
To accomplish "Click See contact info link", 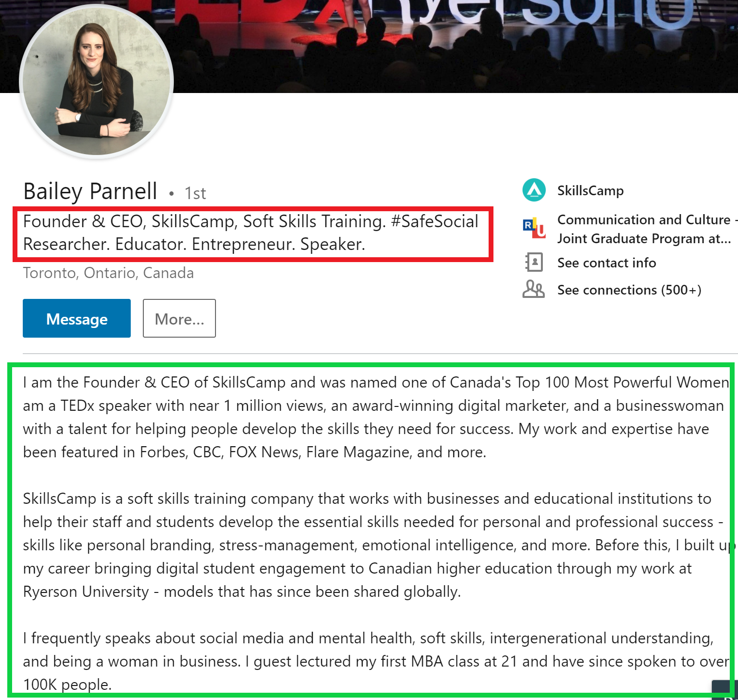I will [607, 263].
